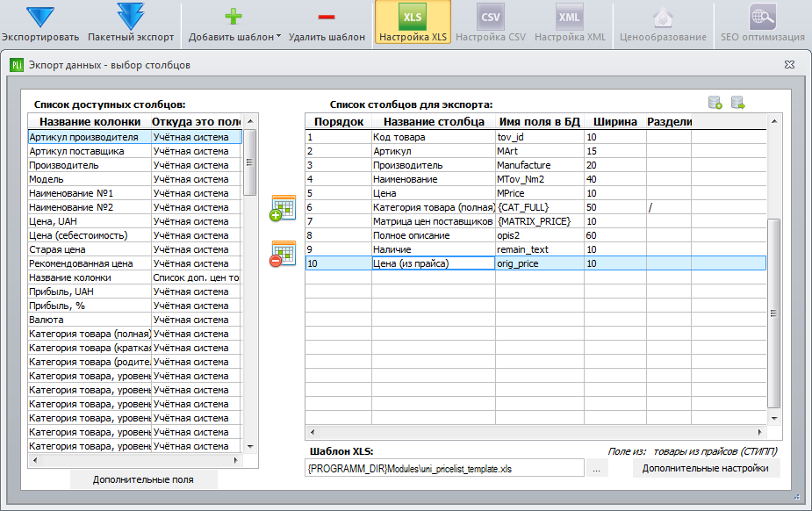Close the Экпорт данных dialog
The width and height of the screenshot is (812, 511).
pos(789,64)
